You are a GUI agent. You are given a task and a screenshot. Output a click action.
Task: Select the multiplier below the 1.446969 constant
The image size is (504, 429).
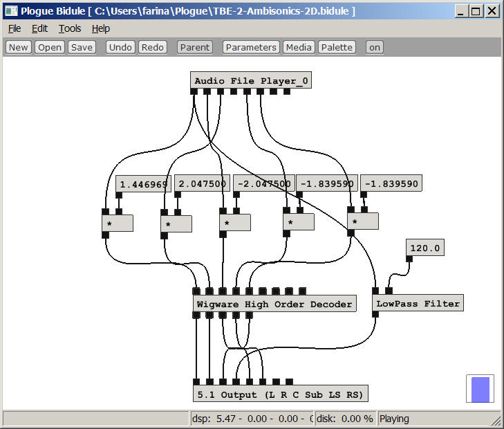[118, 223]
